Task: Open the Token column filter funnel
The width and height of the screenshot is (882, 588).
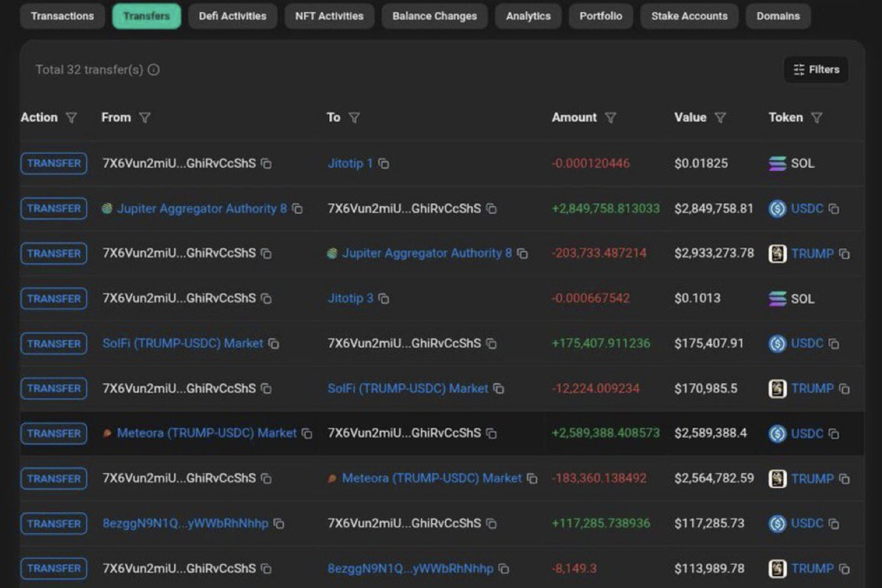Action: (x=817, y=117)
